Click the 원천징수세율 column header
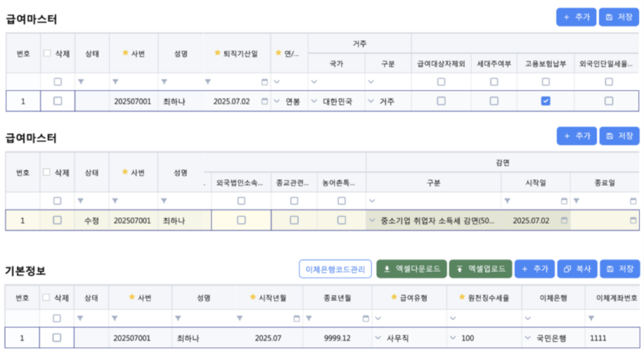This screenshot has height=355, width=644. (x=486, y=297)
